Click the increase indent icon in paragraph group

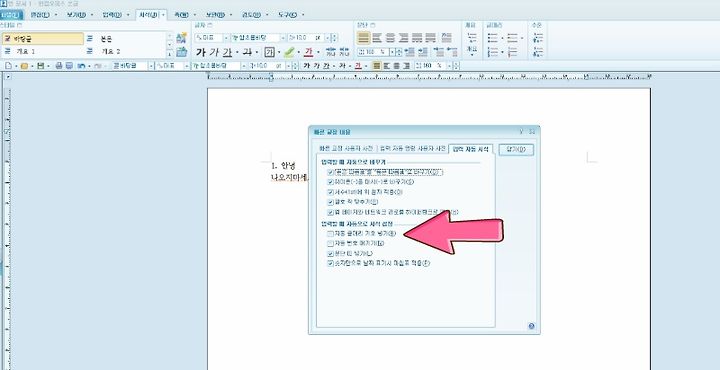pyautogui.click(x=422, y=52)
